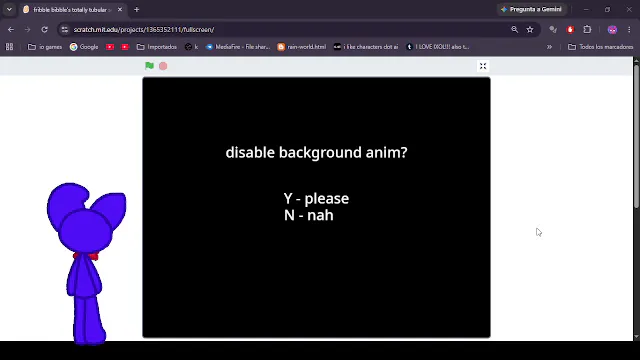The image size is (640, 360).
Task: Reload the page using the refresh icon
Action: click(x=44, y=29)
